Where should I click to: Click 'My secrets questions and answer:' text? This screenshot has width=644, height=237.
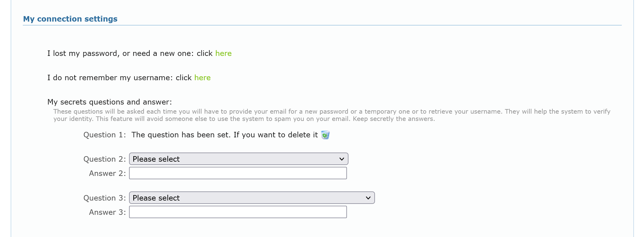tap(110, 102)
